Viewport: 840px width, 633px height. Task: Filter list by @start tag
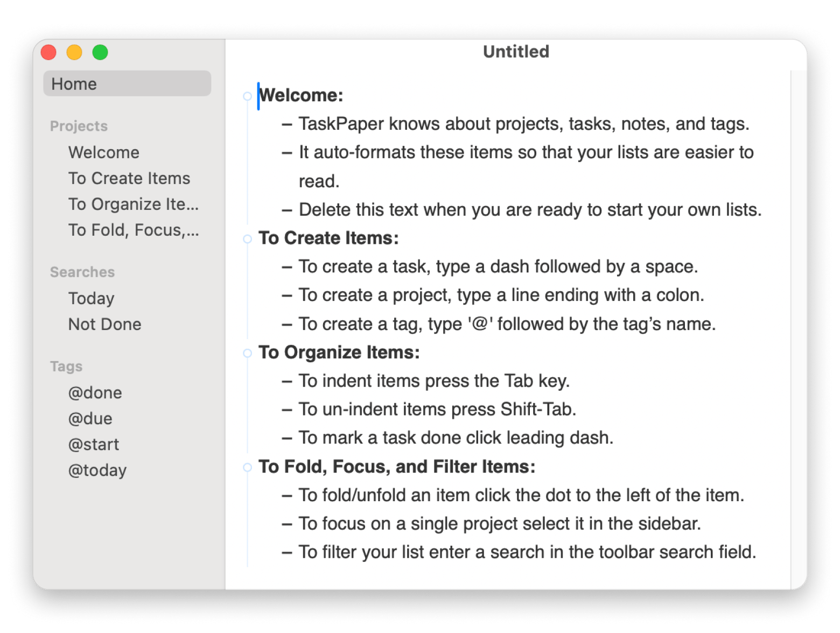point(93,444)
